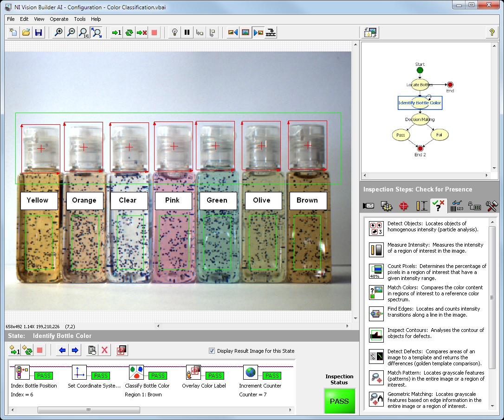
Task: Click the Zoom In magnifier icon
Action: [x=58, y=32]
